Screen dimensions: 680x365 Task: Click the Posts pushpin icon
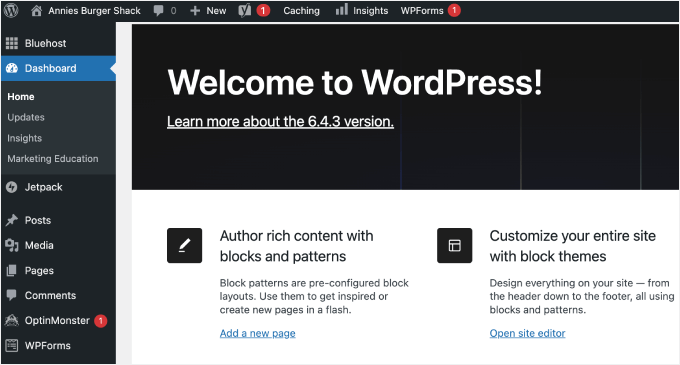[x=12, y=220]
